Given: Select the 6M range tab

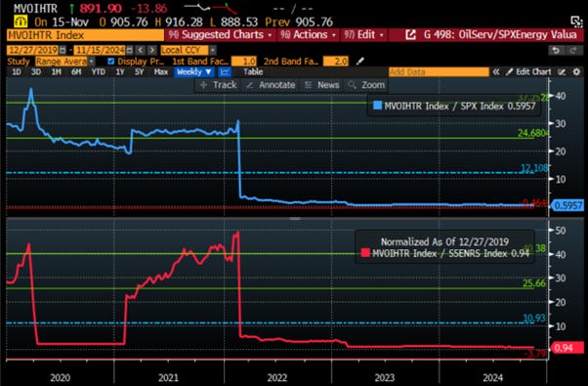Looking at the screenshot, I should (x=76, y=72).
